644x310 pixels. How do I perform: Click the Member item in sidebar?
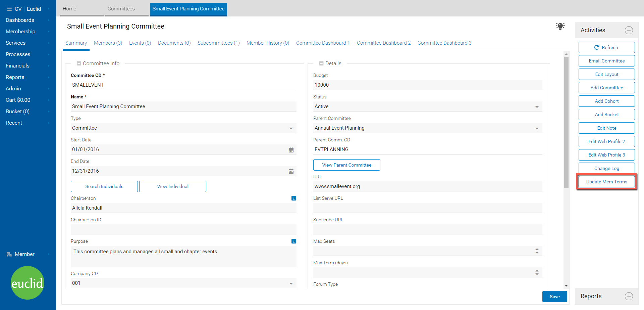pos(28,254)
